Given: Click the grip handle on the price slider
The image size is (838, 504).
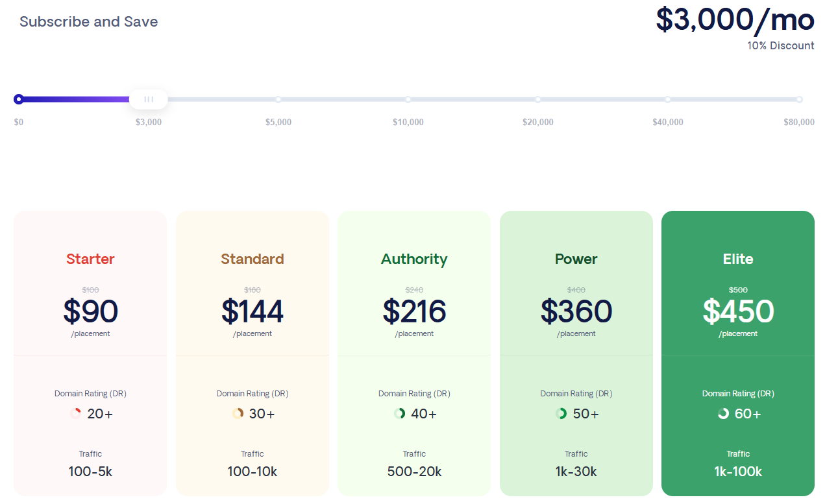Looking at the screenshot, I should click(x=149, y=99).
